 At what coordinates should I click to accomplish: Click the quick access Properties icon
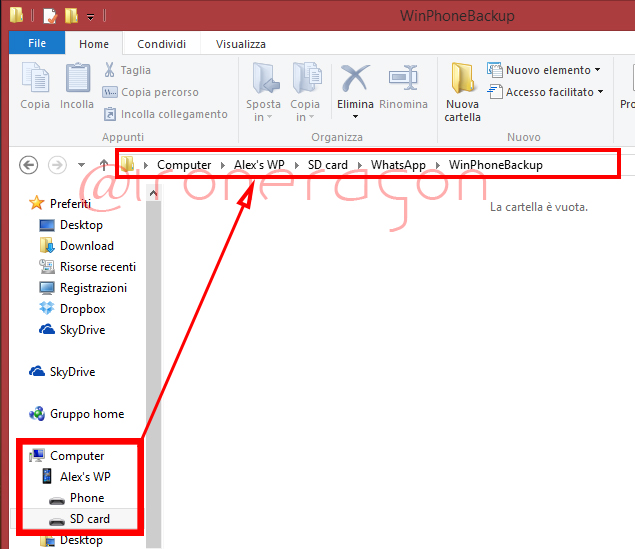coord(50,16)
